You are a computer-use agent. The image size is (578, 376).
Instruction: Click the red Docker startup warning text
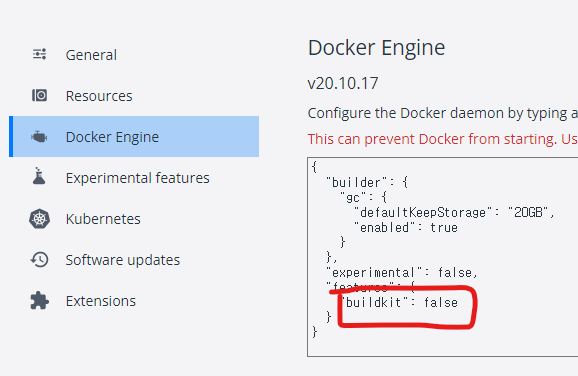click(442, 139)
